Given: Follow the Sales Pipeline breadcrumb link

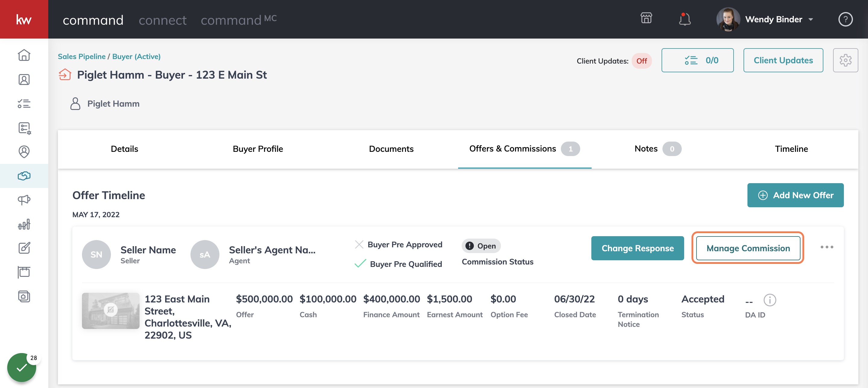Looking at the screenshot, I should pyautogui.click(x=82, y=56).
